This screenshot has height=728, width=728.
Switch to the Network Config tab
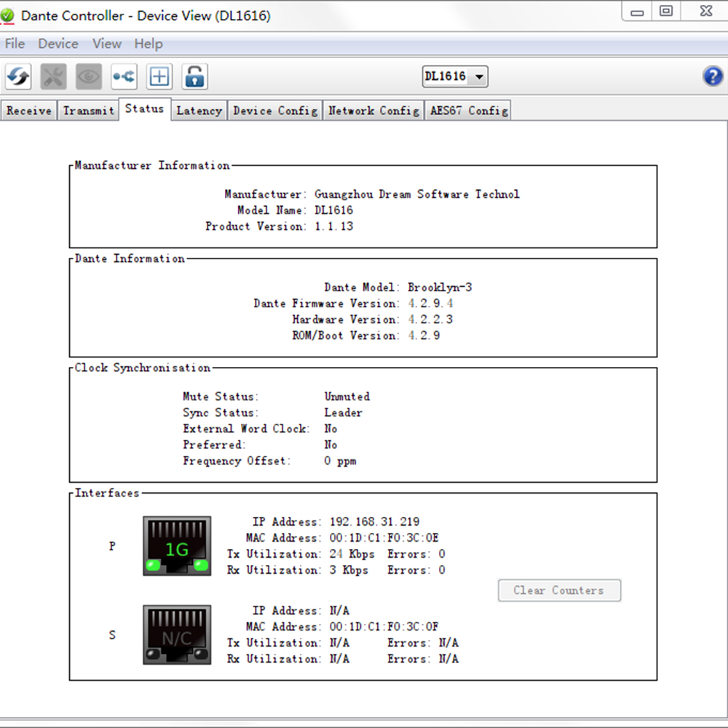pos(373,111)
